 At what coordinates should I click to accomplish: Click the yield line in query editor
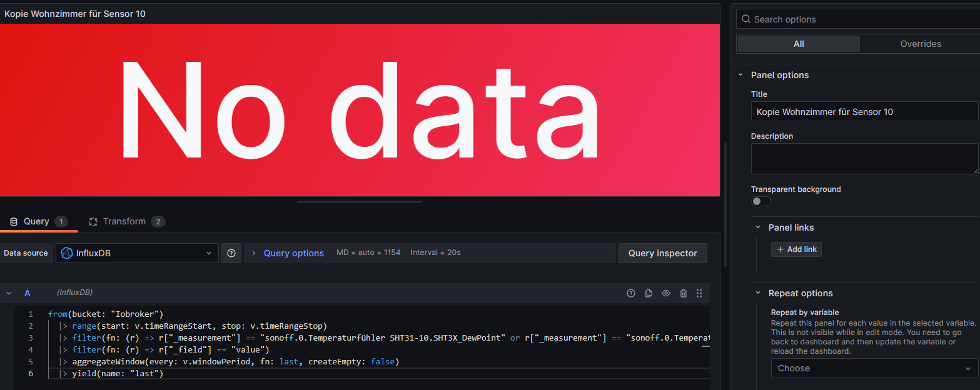[x=111, y=373]
